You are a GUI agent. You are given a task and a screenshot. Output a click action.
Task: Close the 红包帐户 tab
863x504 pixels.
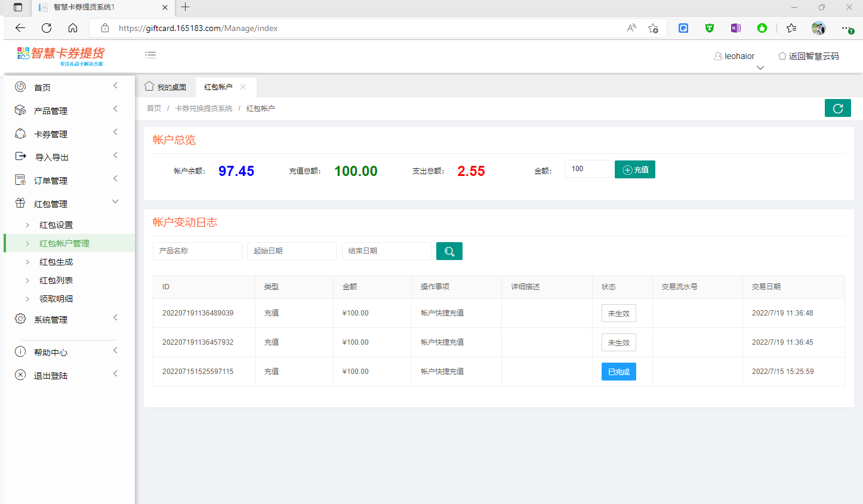pos(243,87)
